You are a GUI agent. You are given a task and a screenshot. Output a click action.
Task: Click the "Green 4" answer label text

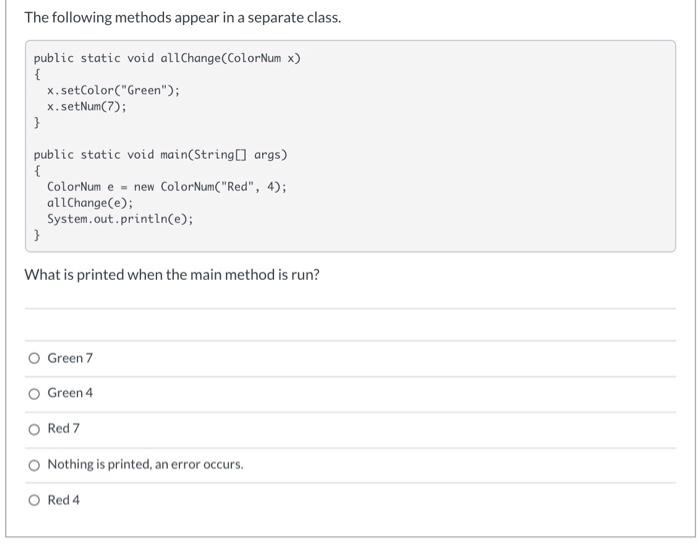coord(70,393)
